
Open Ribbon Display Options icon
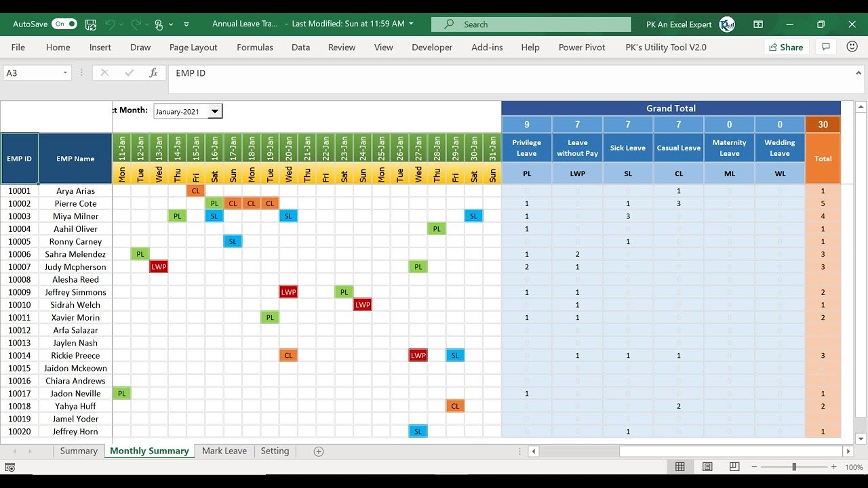[758, 24]
